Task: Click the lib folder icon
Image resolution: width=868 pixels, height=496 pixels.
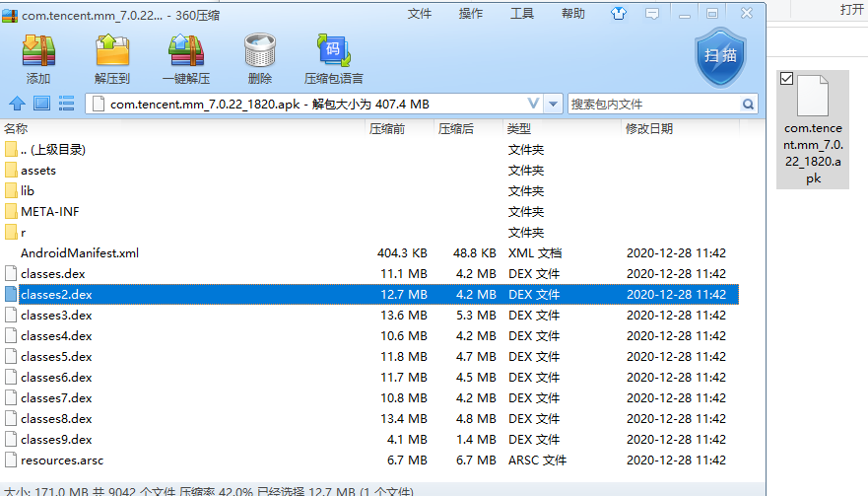Action: click(11, 190)
